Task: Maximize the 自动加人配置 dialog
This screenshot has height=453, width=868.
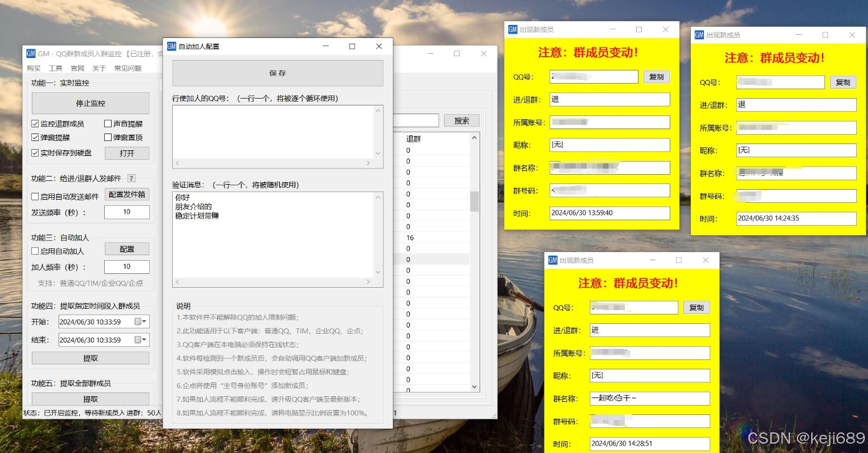Action: click(352, 46)
